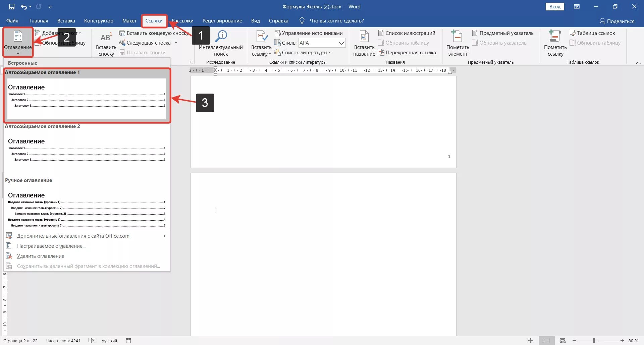Screen dimensions: 644x345
Task: Expand the Office.com submenu arrow
Action: [x=164, y=236]
